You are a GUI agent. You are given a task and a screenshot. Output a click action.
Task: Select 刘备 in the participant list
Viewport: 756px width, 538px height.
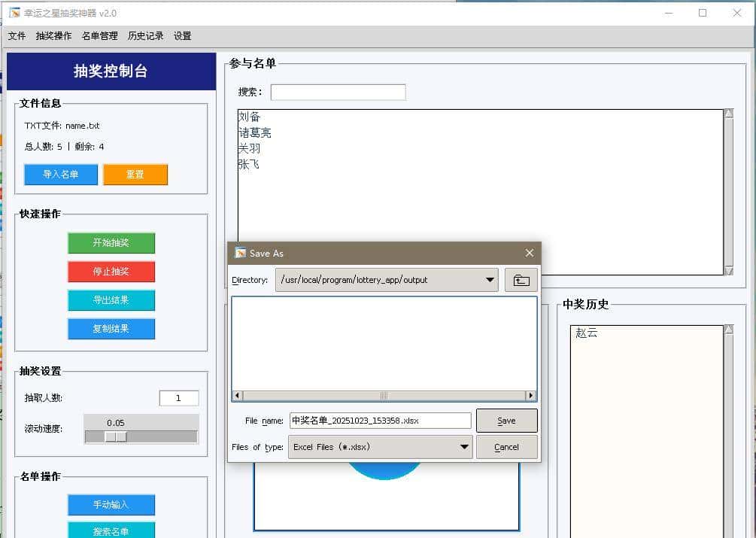[x=248, y=117]
